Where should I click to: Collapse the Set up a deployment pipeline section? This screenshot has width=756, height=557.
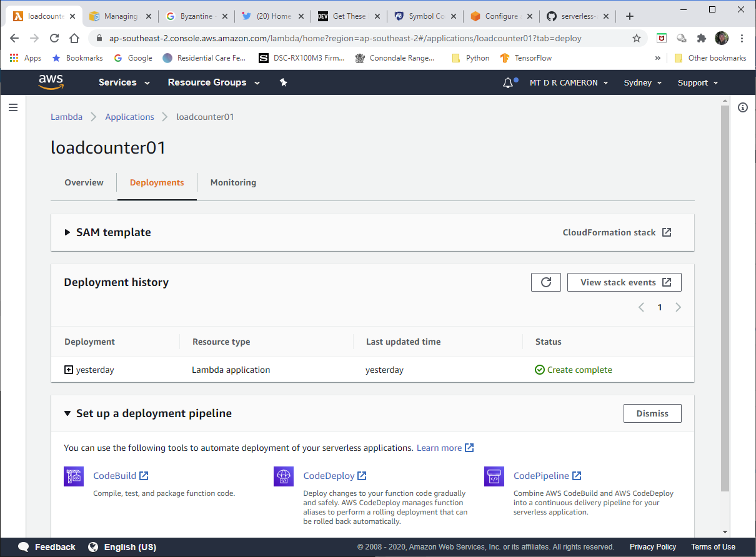[67, 413]
